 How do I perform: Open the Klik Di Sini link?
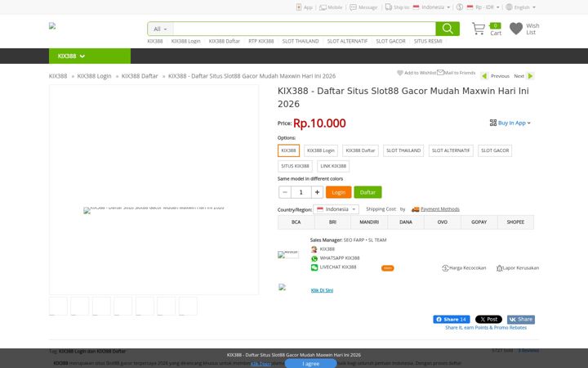point(322,290)
